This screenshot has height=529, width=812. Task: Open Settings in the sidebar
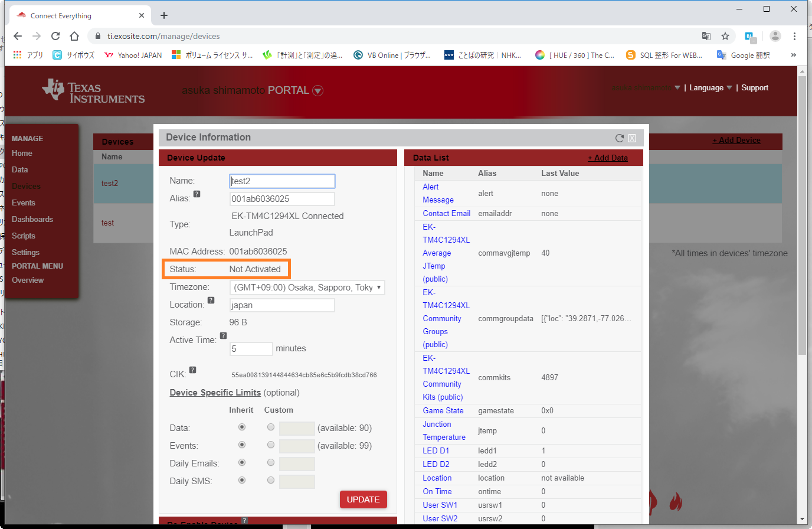(x=26, y=252)
